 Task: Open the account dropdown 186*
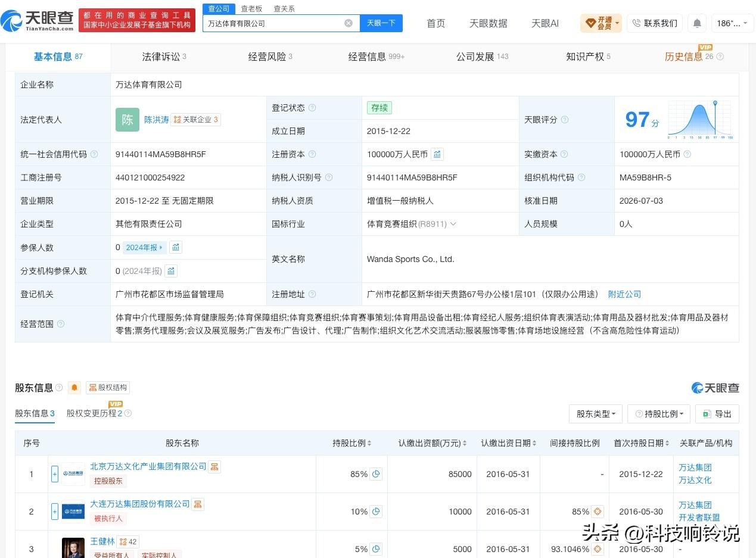pyautogui.click(x=731, y=23)
